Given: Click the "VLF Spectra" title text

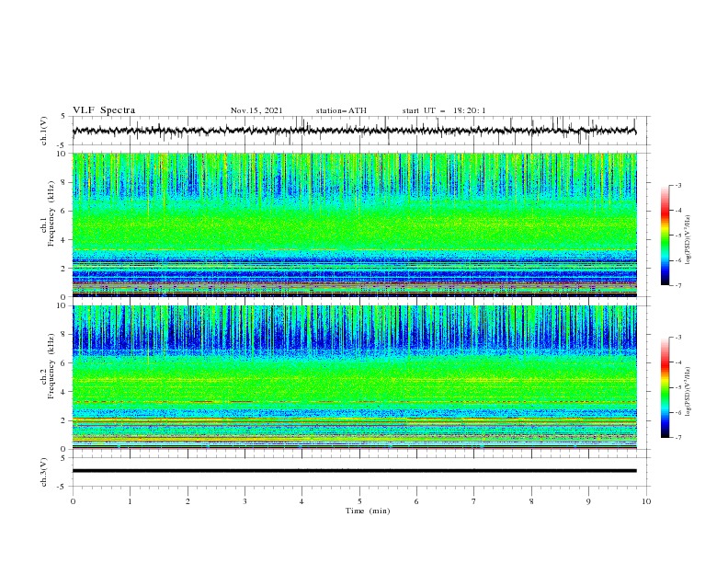Looking at the screenshot, I should pyautogui.click(x=104, y=110).
